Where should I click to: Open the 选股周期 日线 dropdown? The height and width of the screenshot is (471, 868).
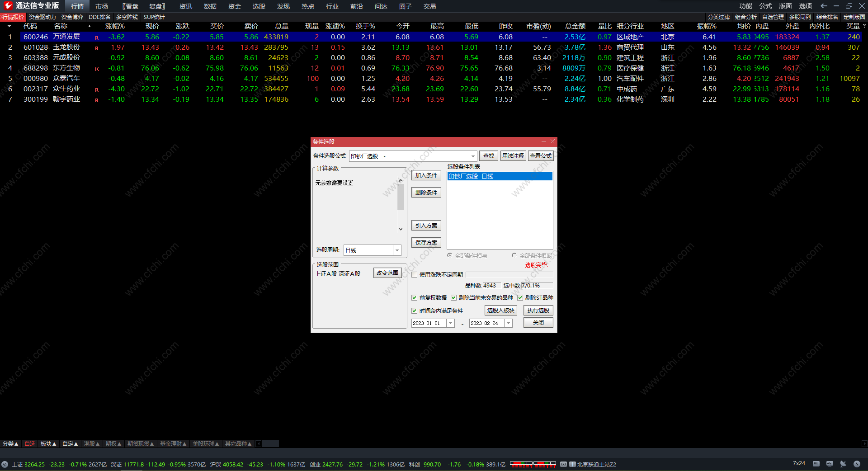pyautogui.click(x=397, y=250)
